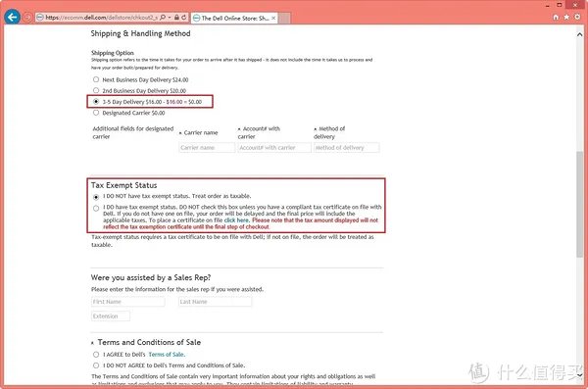588x389 pixels.
Task: Open favorites with the star icon
Action: pos(566,18)
